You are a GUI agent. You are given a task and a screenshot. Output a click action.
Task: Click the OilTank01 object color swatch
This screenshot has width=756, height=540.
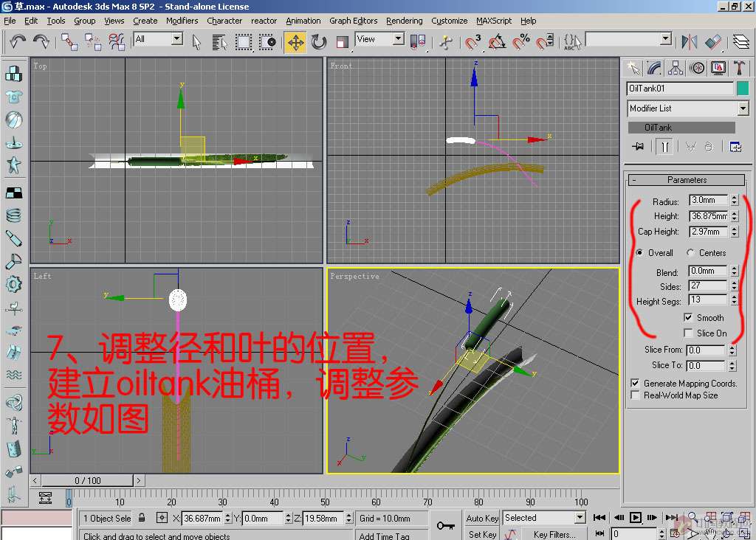(x=743, y=88)
